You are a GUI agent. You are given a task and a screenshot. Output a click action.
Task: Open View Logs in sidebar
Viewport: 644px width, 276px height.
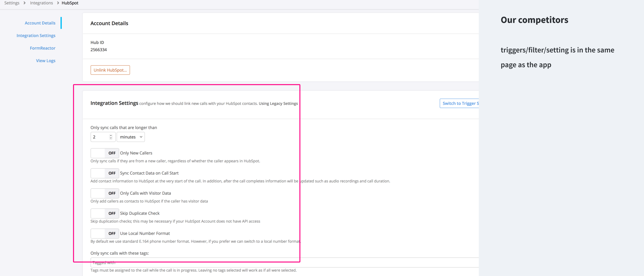click(x=46, y=61)
